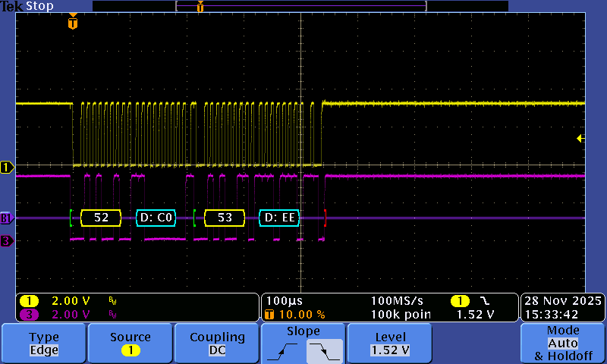Click the yellow trigger level arrow on the right edge
This screenshot has width=607, height=364.
click(580, 138)
